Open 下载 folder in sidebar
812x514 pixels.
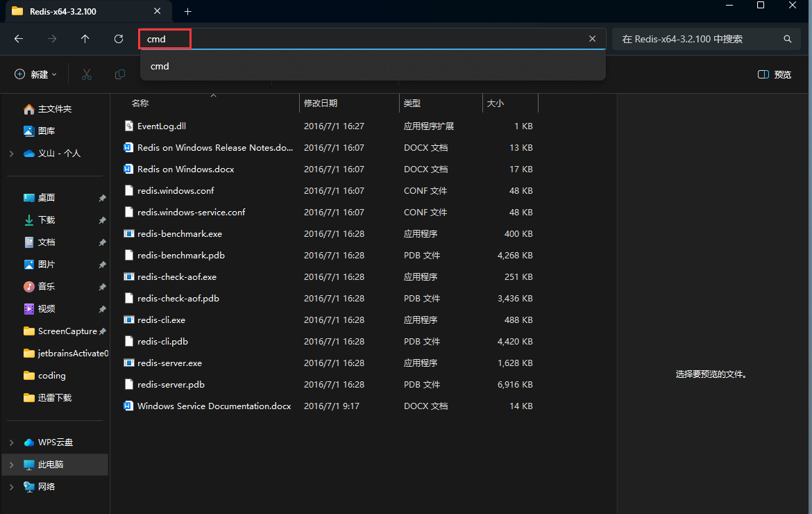pos(46,220)
